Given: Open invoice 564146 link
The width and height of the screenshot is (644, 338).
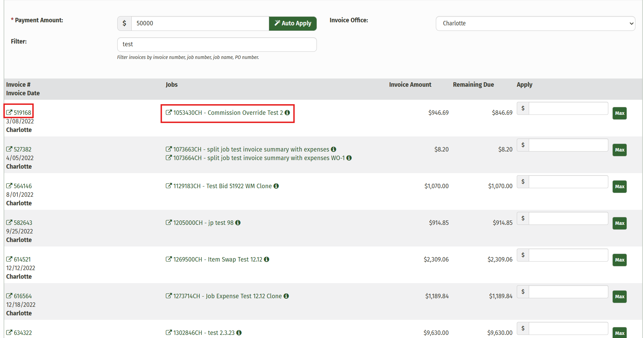Looking at the screenshot, I should tap(23, 186).
